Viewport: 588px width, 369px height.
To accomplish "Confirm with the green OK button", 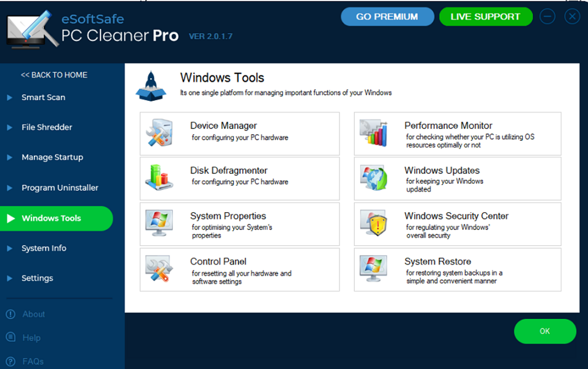I will coord(545,331).
